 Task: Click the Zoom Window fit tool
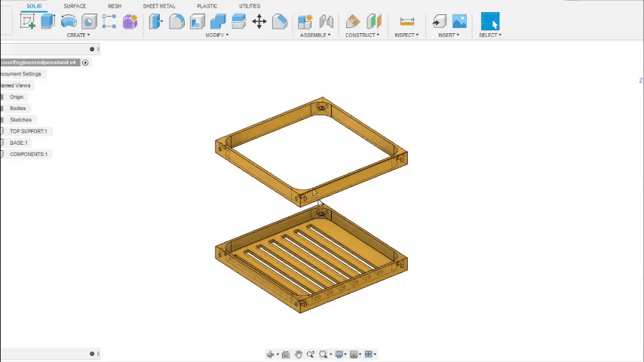pyautogui.click(x=324, y=354)
